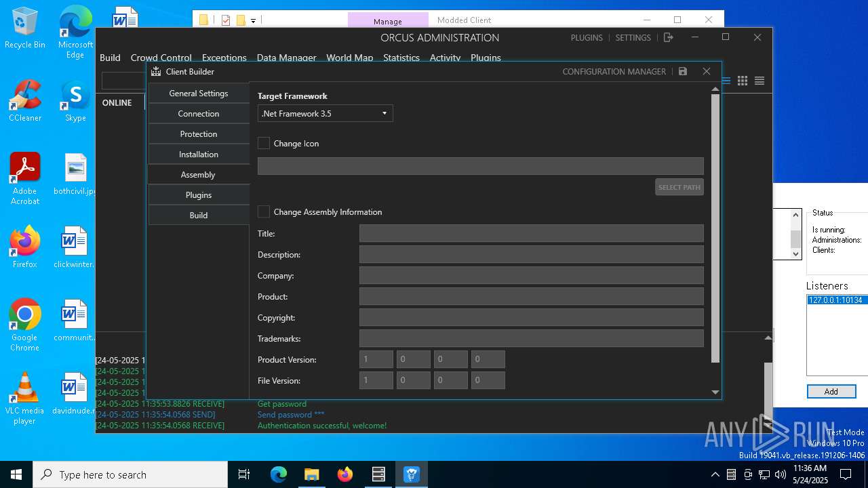The height and width of the screenshot is (488, 868).
Task: Open Recycle Bin on the desktop
Action: pos(25,28)
